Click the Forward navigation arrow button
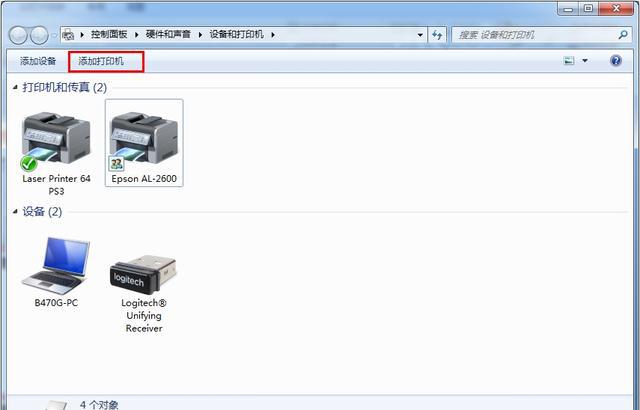This screenshot has width=640, height=410. pos(39,35)
